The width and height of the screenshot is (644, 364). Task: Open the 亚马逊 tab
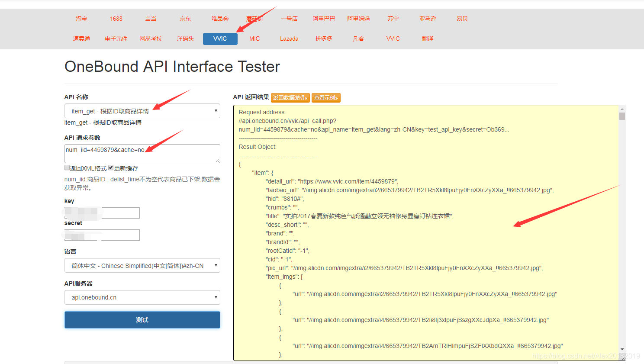(x=428, y=19)
